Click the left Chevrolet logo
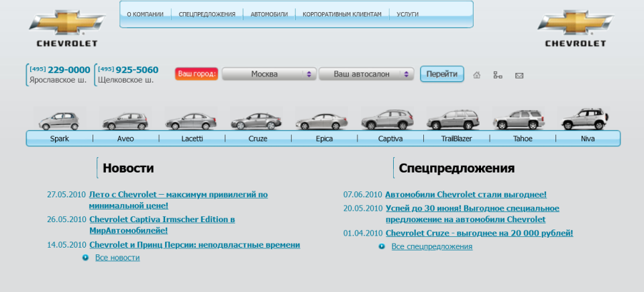The width and height of the screenshot is (644, 292). coord(67,28)
